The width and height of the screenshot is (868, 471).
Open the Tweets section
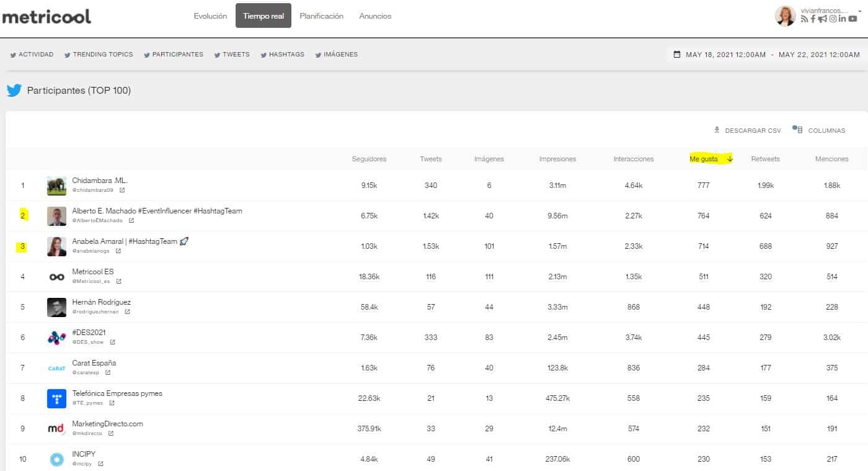click(x=232, y=55)
